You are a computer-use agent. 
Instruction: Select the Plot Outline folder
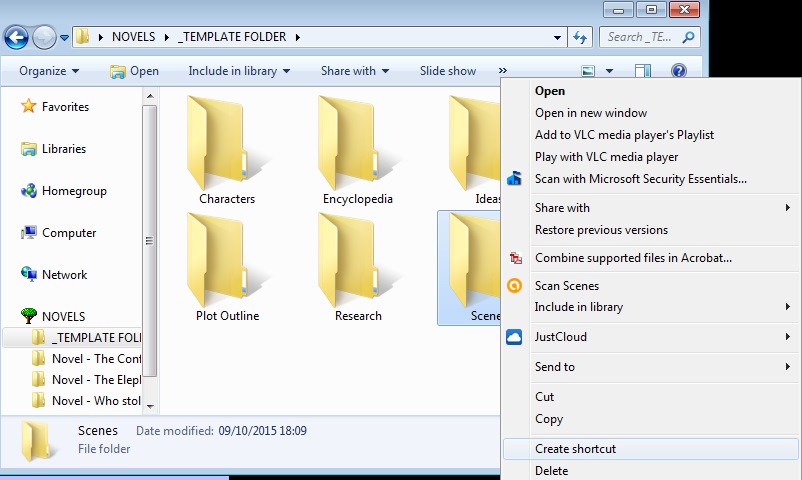(x=227, y=268)
